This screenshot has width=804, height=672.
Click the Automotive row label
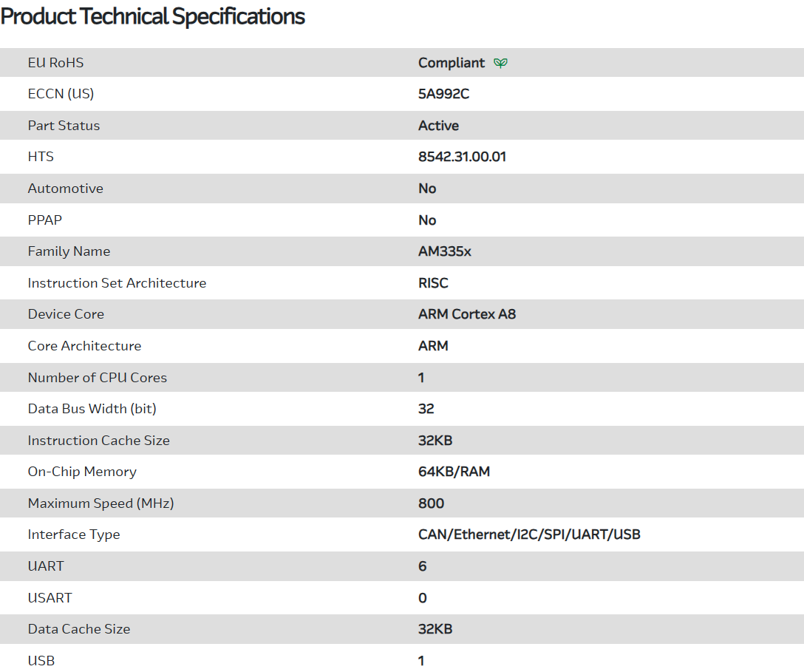pos(65,189)
